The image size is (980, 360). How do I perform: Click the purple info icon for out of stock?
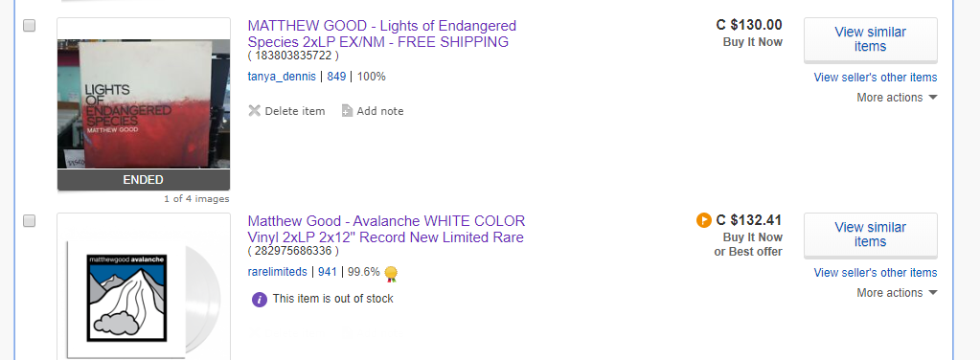(260, 299)
